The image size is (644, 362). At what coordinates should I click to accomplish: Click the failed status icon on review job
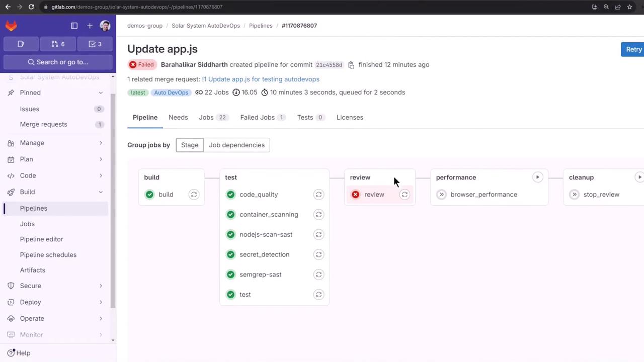click(x=356, y=195)
